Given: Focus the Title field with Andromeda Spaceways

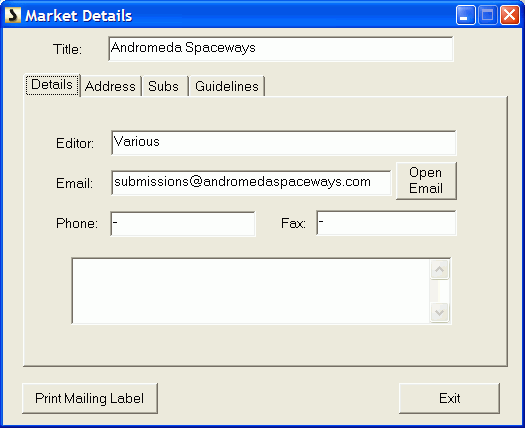Looking at the screenshot, I should [281, 49].
